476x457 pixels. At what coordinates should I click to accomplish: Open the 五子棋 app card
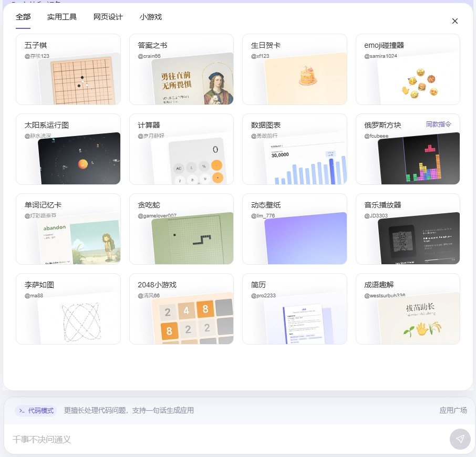[x=68, y=69]
